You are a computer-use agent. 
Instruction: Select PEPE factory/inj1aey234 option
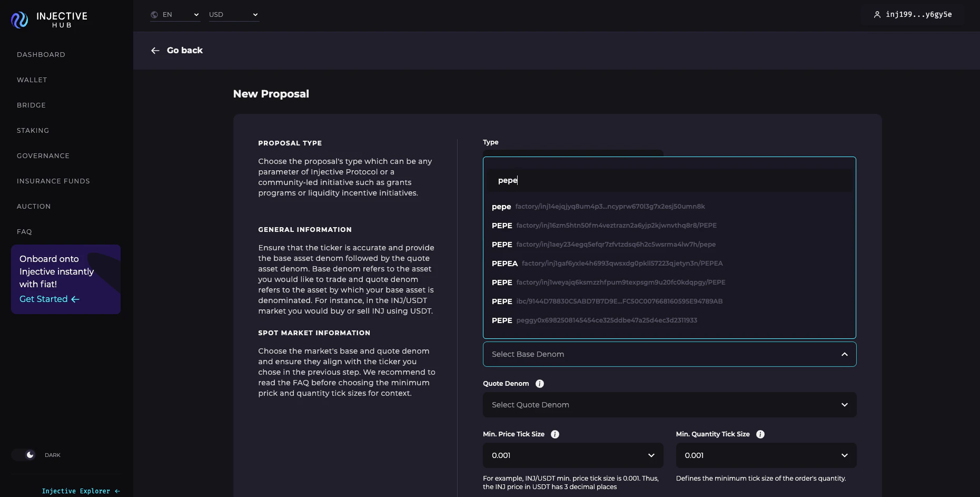point(669,245)
